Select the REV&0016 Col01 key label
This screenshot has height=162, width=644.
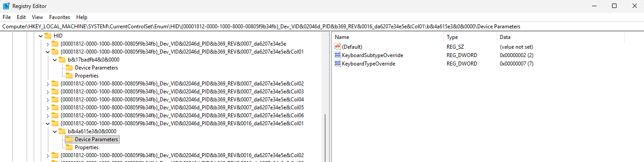[x=182, y=123]
